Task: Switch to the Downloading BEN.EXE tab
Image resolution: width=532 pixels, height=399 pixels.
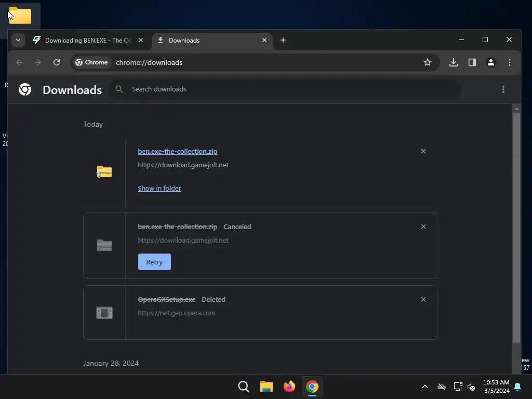Action: (88, 41)
